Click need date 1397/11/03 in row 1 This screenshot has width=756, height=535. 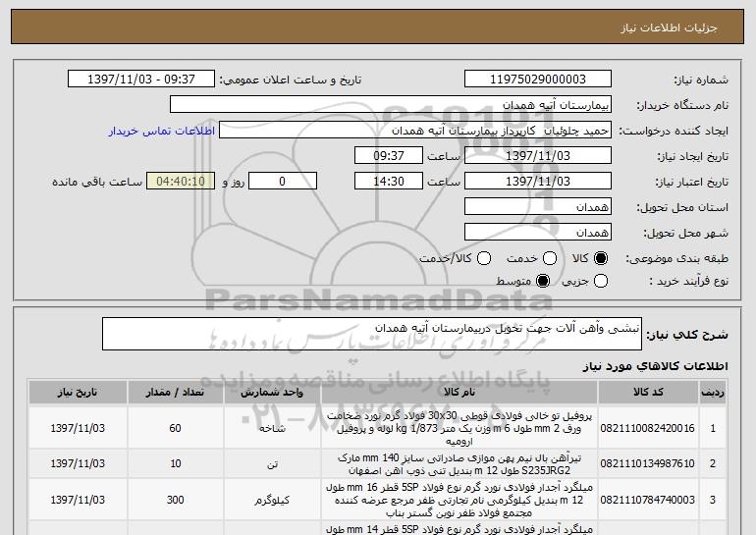[x=78, y=428]
